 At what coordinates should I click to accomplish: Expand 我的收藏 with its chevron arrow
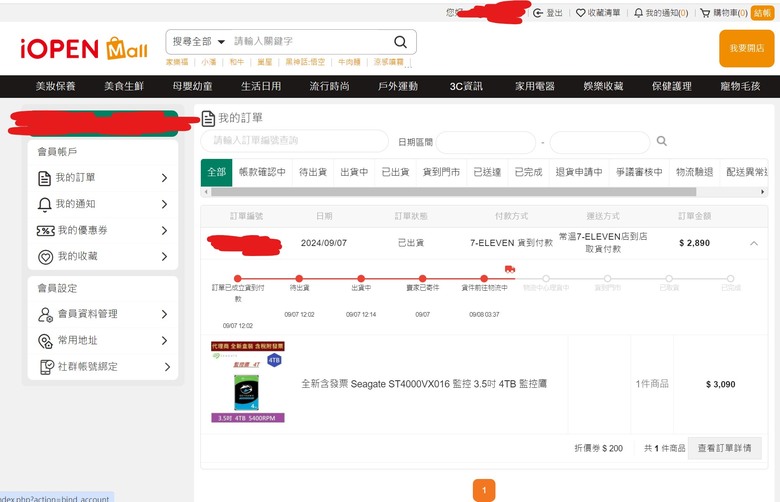point(165,257)
